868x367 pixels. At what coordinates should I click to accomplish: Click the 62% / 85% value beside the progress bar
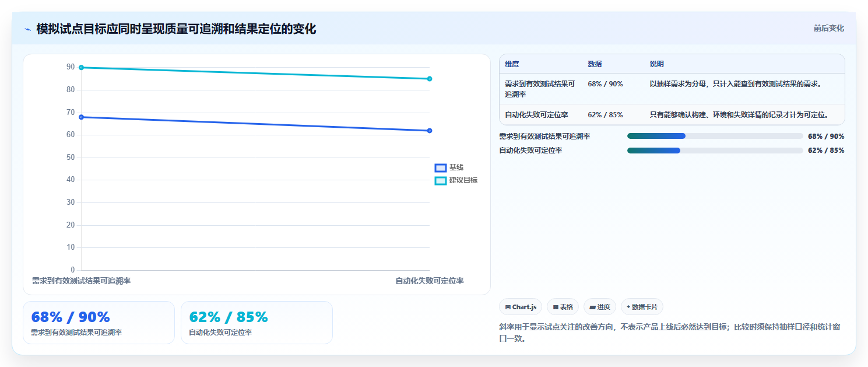tap(826, 151)
